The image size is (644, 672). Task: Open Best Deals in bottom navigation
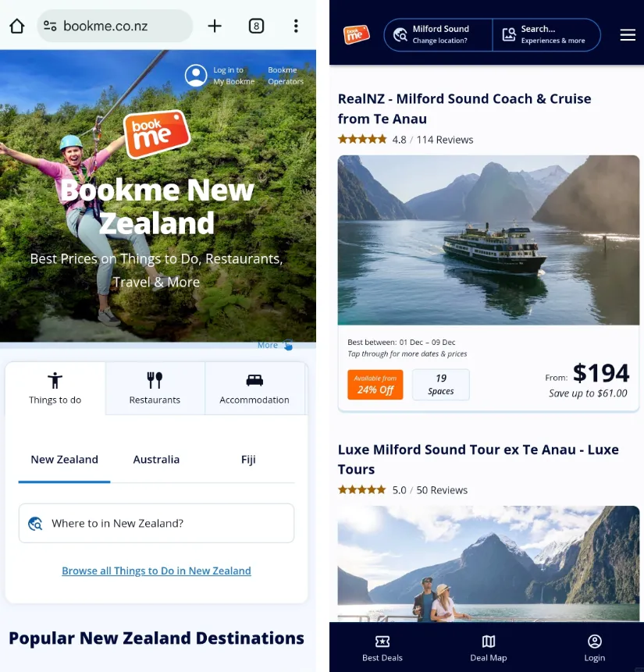pyautogui.click(x=382, y=649)
